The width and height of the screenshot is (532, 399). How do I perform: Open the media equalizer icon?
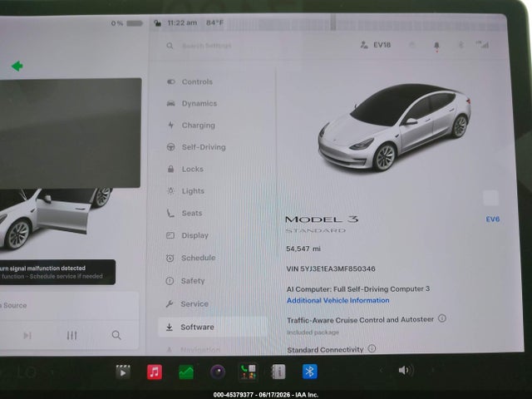click(72, 335)
